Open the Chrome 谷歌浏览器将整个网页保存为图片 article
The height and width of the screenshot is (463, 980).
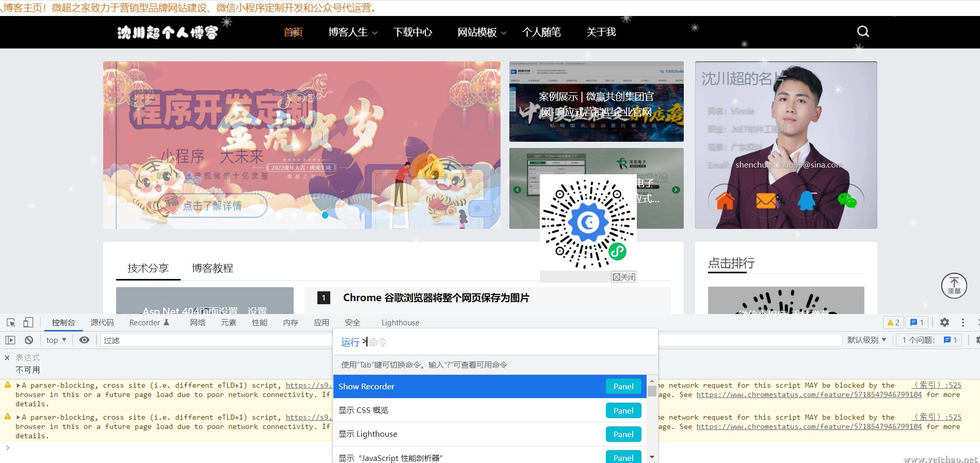pyautogui.click(x=436, y=297)
